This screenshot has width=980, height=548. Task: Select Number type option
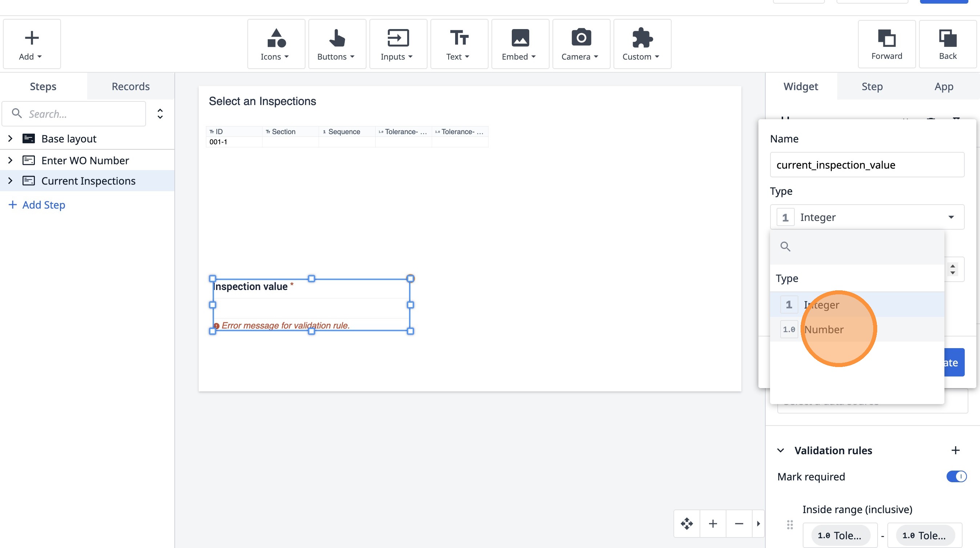[x=824, y=330]
